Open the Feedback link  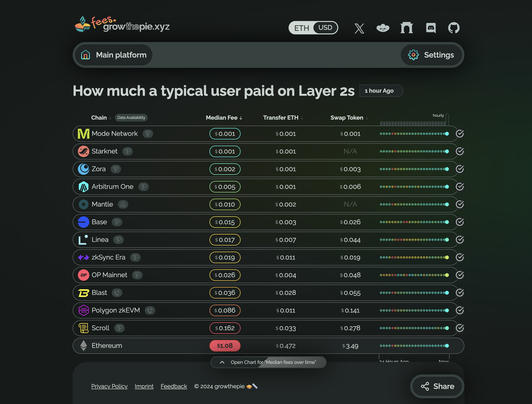pyautogui.click(x=174, y=386)
